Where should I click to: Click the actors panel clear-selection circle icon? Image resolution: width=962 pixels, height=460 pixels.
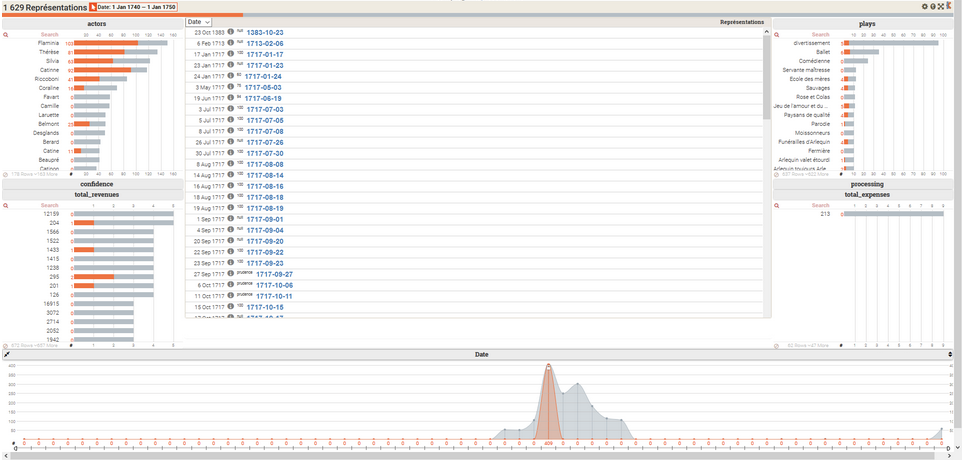[6, 174]
